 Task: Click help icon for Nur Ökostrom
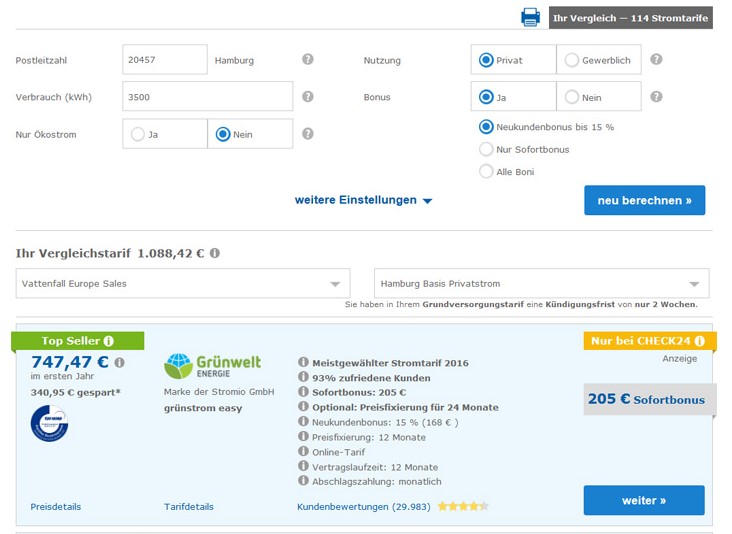308,134
